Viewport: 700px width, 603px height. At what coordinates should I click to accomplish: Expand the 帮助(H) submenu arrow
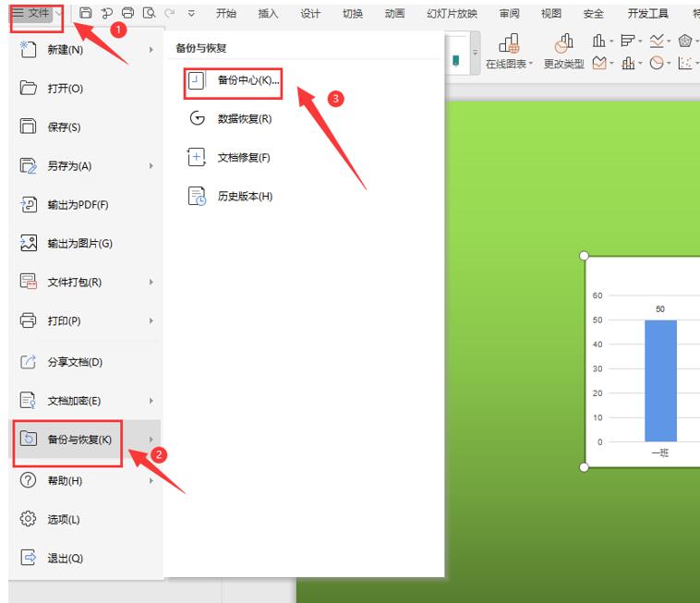[x=151, y=481]
